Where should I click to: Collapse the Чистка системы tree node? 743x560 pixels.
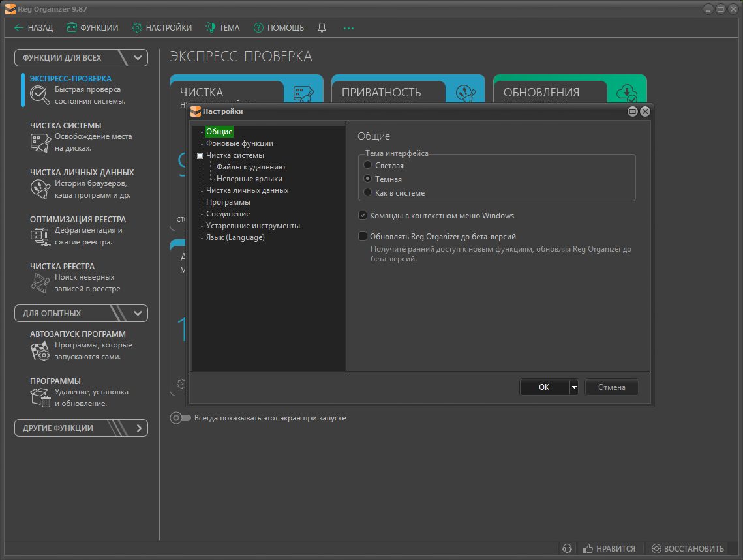click(x=200, y=156)
